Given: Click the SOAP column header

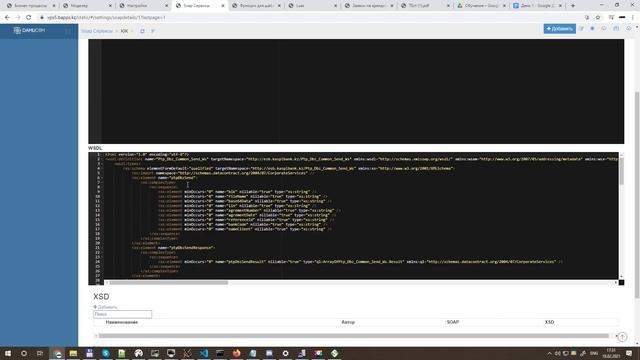Looking at the screenshot, I should pos(453,322).
